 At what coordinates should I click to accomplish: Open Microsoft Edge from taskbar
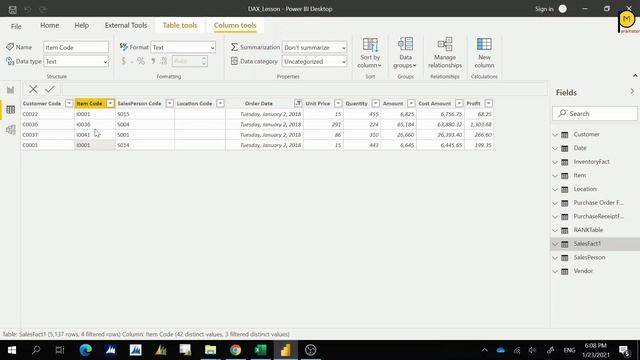click(x=85, y=350)
